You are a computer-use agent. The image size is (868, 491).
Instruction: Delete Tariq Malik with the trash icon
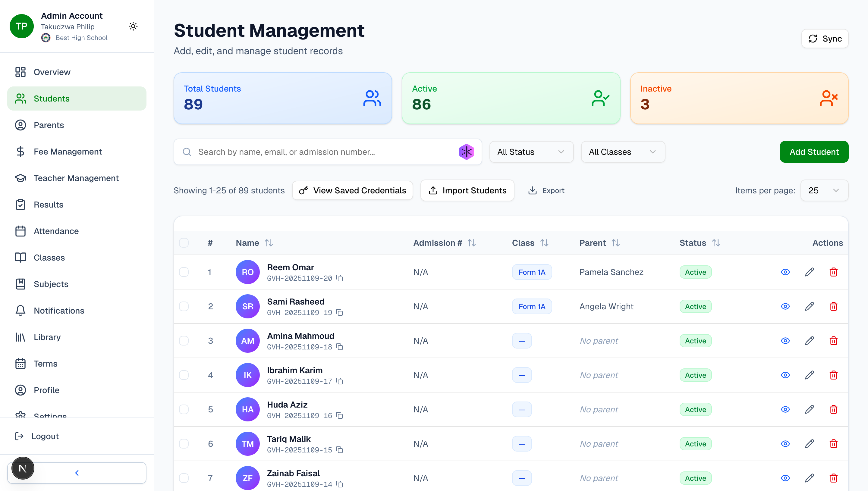tap(834, 444)
